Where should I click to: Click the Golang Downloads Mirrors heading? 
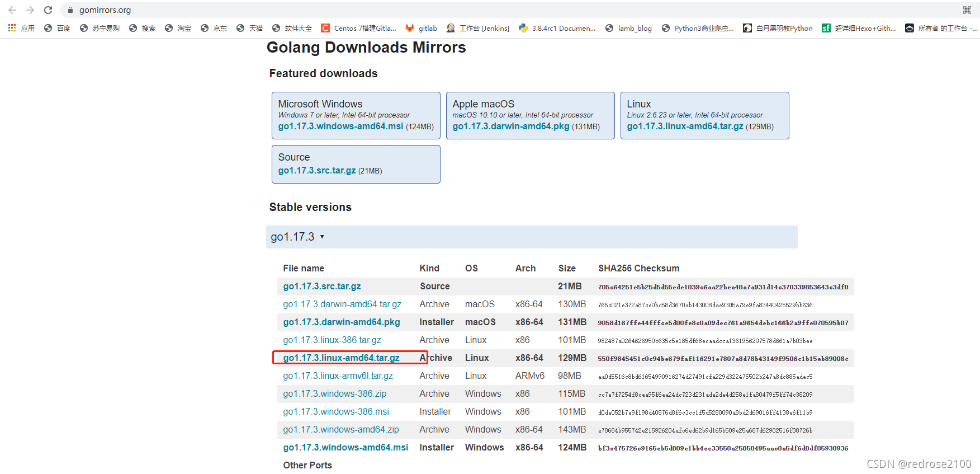[x=366, y=48]
